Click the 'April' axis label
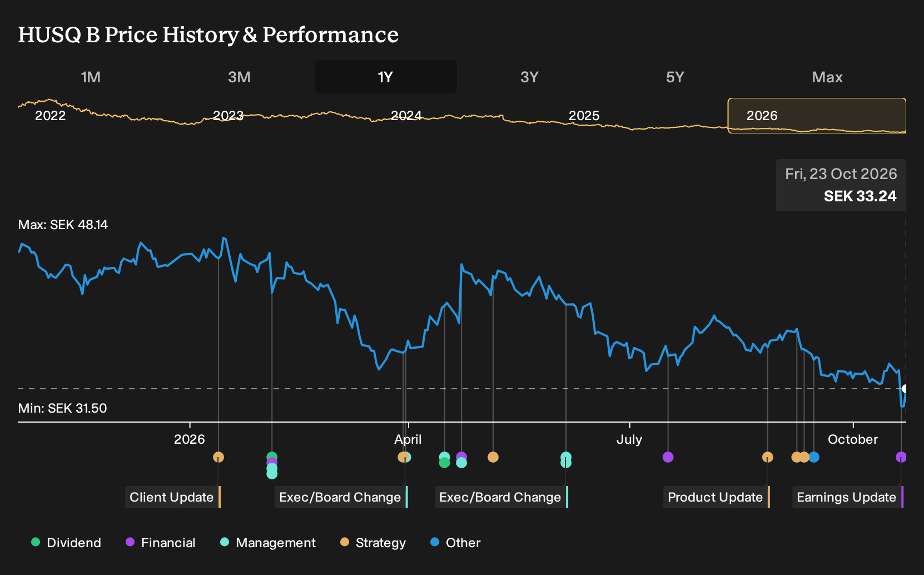 pos(408,439)
